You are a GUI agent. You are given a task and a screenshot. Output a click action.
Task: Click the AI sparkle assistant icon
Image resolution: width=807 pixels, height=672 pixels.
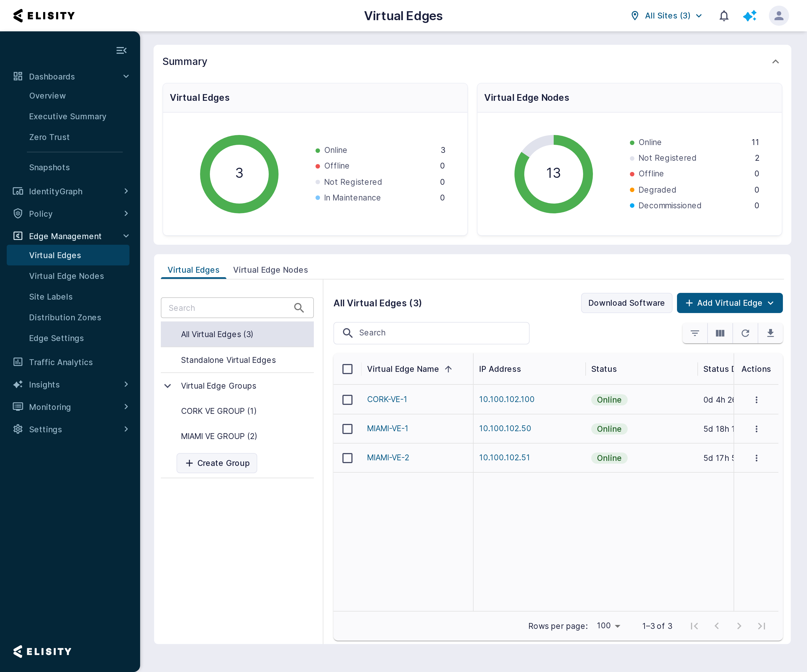pyautogui.click(x=749, y=16)
